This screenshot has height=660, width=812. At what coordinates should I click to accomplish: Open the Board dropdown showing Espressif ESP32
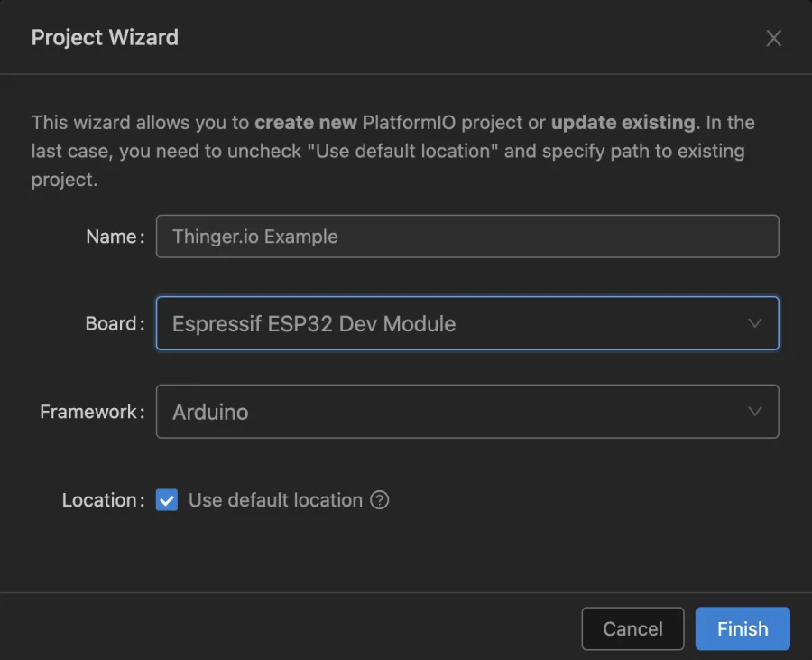pos(467,323)
